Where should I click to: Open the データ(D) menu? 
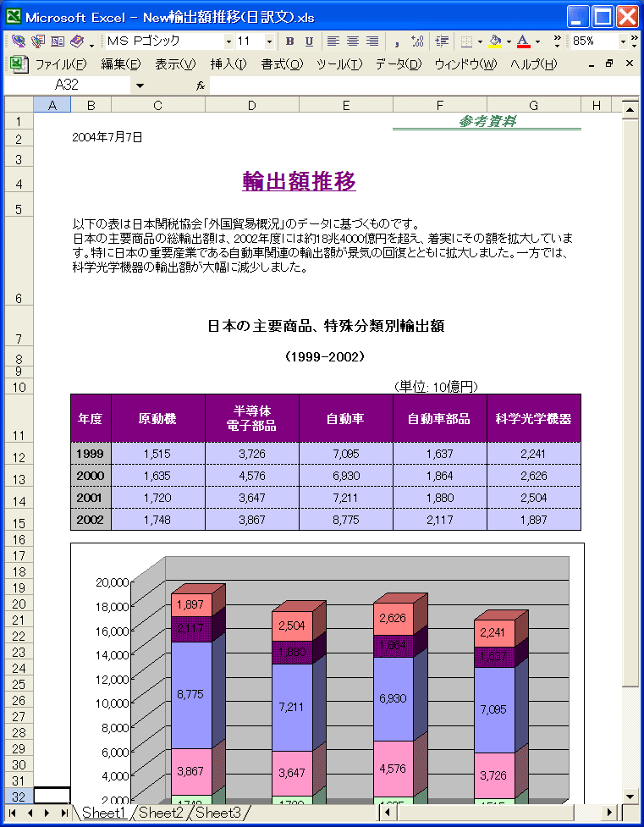point(399,64)
